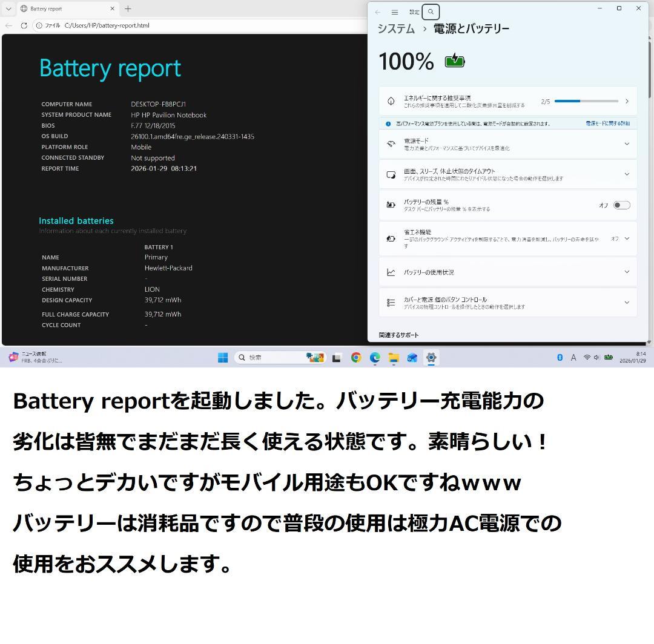Click the Bluetooth icon in the system tray
The width and height of the screenshot is (654, 644).
pyautogui.click(x=559, y=357)
